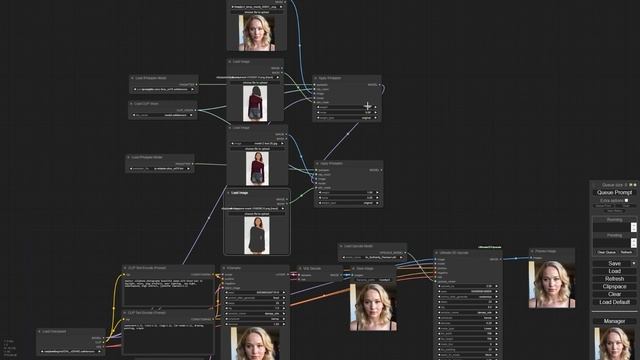Screen dimensions: 640x360
Task: Click Refresh button below Load
Action: (614, 279)
